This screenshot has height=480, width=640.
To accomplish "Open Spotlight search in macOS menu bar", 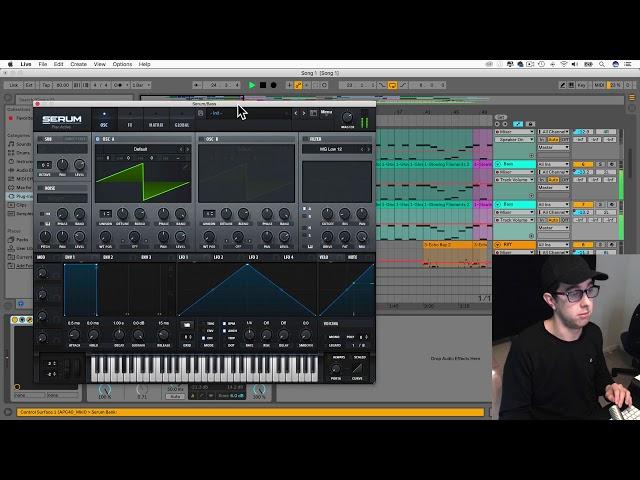I will click(602, 64).
